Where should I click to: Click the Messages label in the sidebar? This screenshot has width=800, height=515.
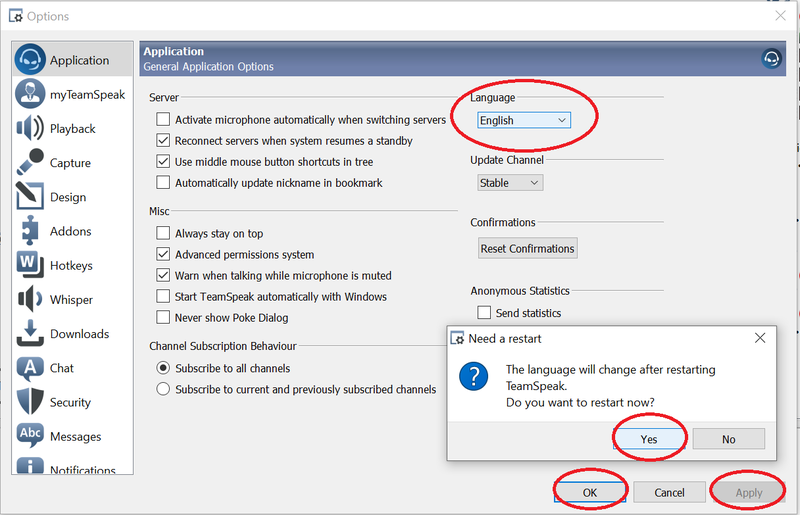(x=76, y=436)
